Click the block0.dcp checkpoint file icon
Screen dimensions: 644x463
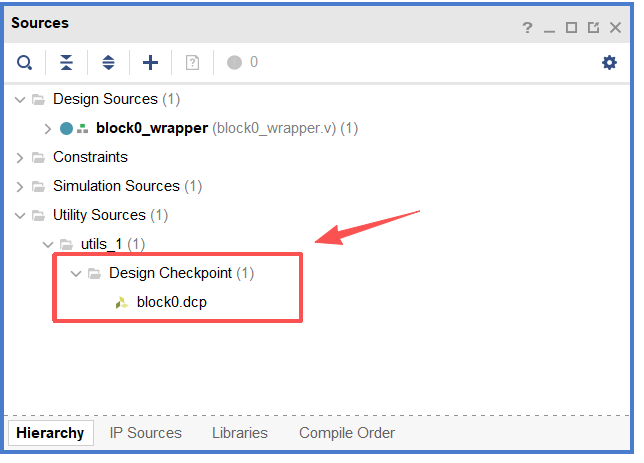pos(122,303)
